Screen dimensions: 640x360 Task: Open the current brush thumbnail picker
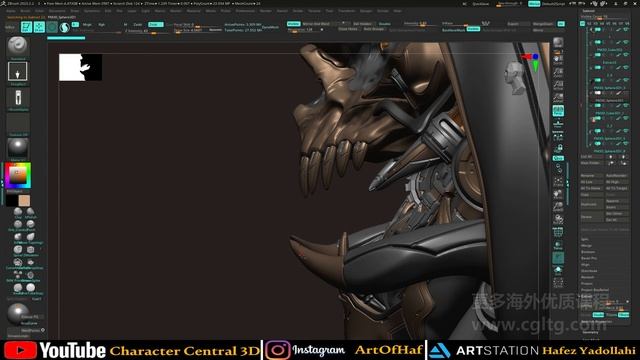click(18, 46)
